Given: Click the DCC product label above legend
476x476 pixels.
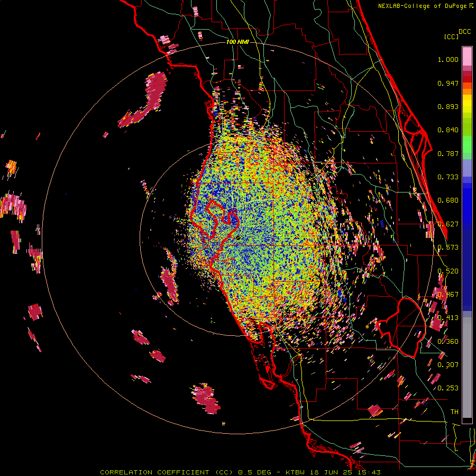Looking at the screenshot, I should tap(464, 32).
